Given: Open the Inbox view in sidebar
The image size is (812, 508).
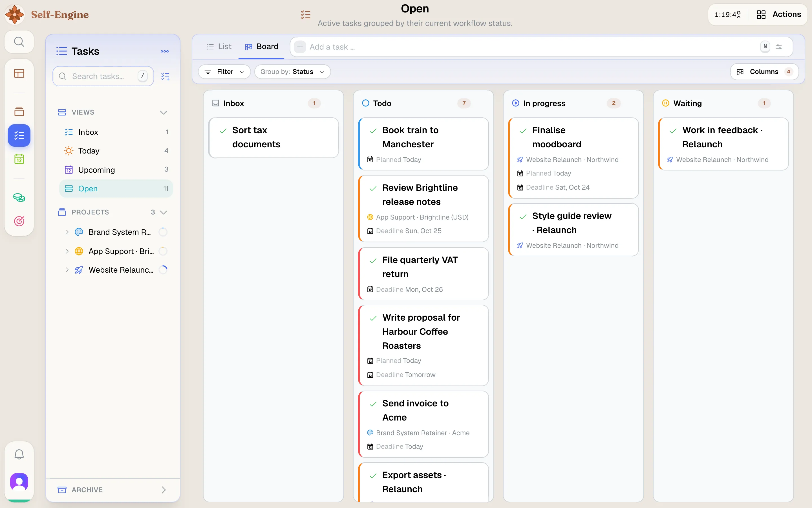Looking at the screenshot, I should point(116,132).
